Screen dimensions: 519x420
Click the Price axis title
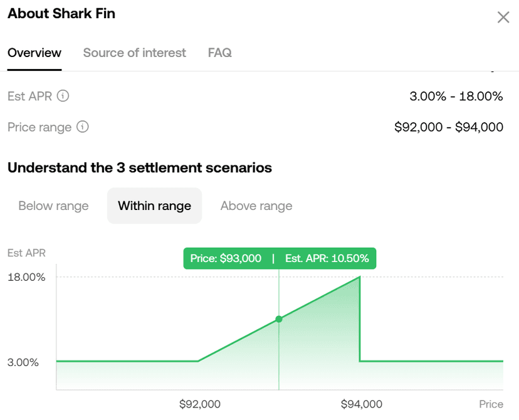491,404
